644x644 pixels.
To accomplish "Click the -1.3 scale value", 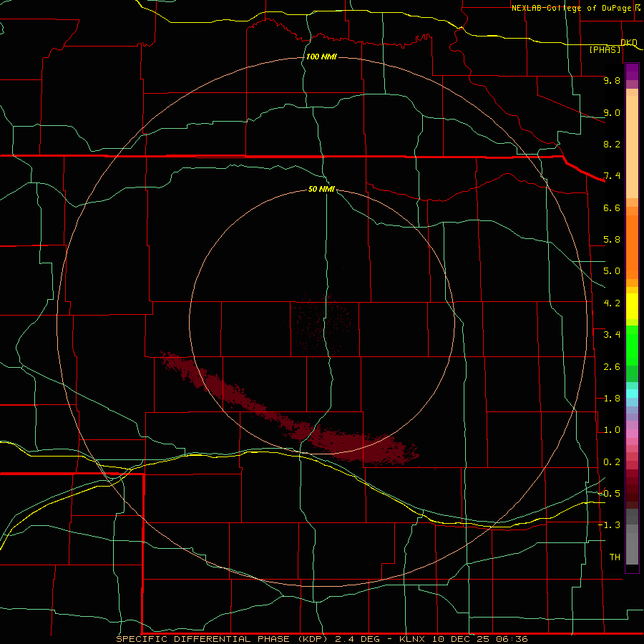I will point(610,525).
